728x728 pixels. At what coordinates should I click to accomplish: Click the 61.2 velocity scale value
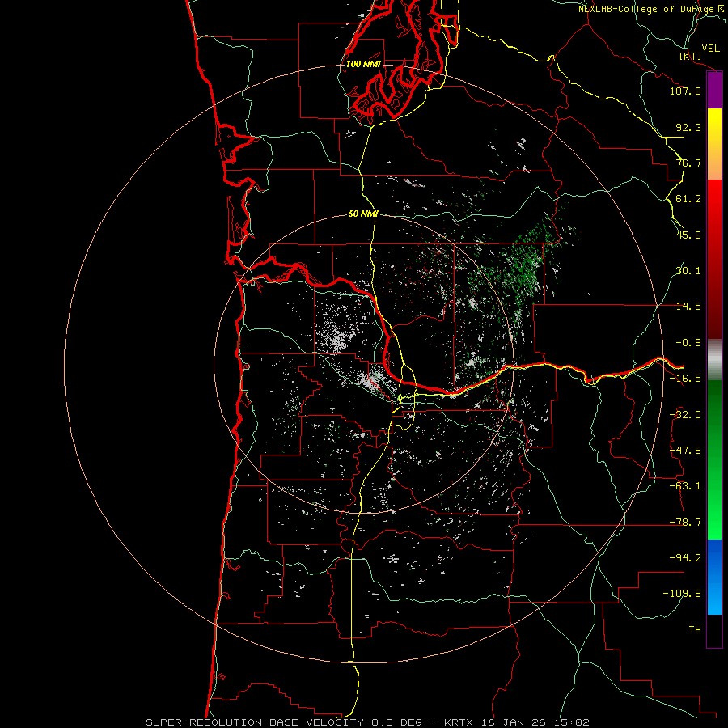pyautogui.click(x=688, y=199)
